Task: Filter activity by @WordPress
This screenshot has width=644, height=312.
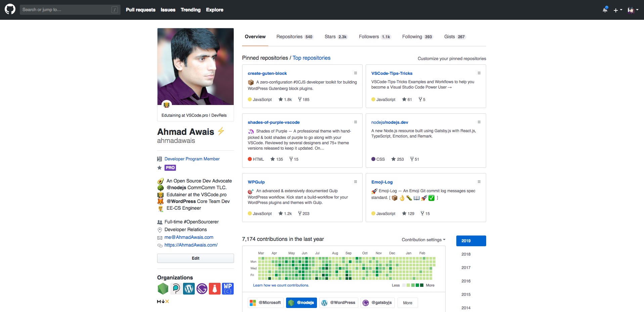Action: [339, 303]
